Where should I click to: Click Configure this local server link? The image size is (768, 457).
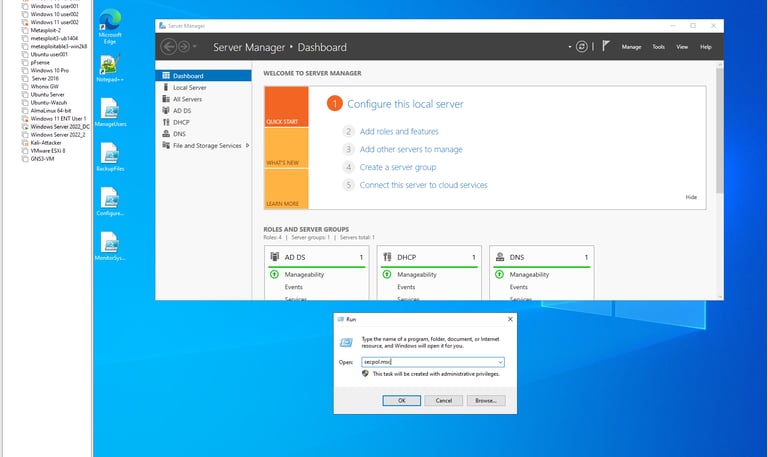tap(405, 104)
